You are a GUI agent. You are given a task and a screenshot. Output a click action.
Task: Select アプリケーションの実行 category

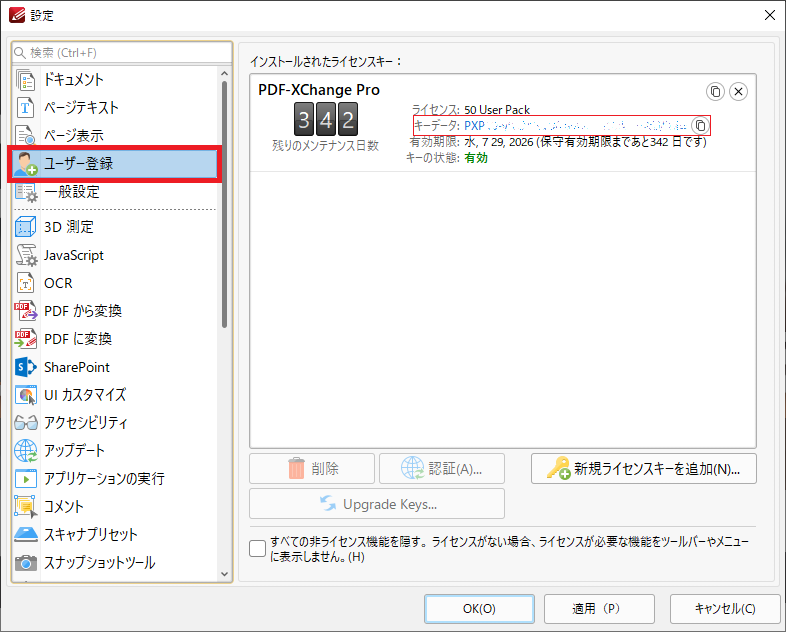(x=115, y=479)
